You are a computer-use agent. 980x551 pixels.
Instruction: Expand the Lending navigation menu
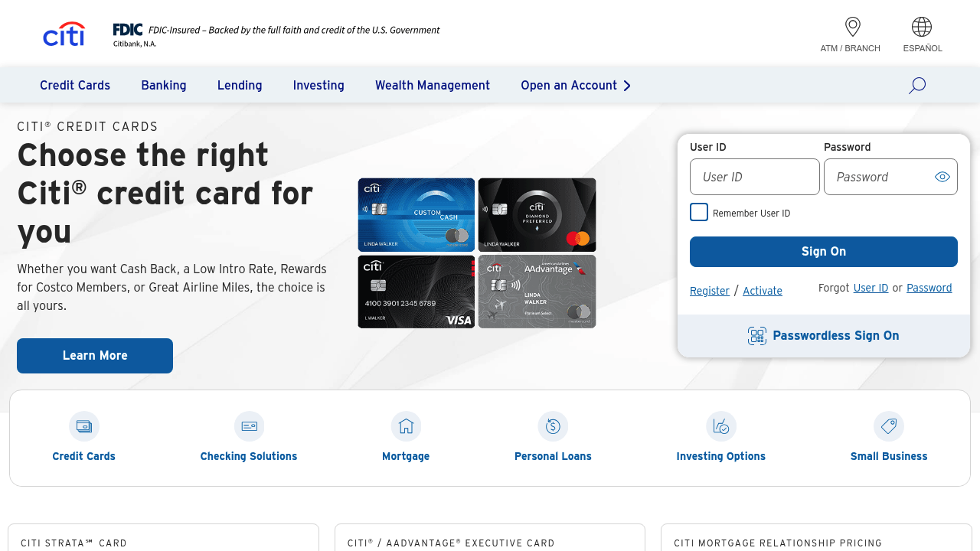(240, 86)
